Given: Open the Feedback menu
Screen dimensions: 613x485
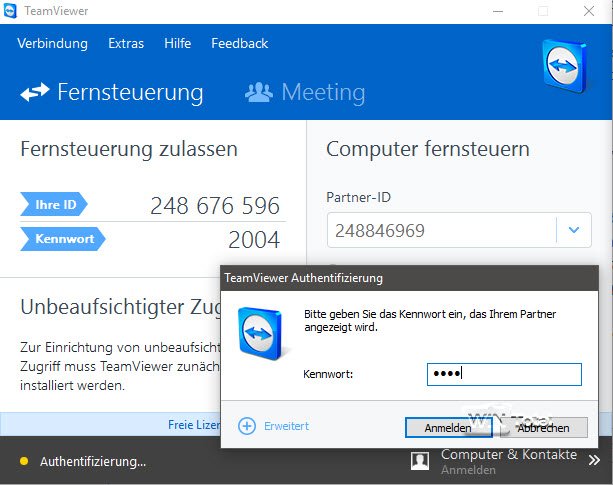Looking at the screenshot, I should coord(240,43).
